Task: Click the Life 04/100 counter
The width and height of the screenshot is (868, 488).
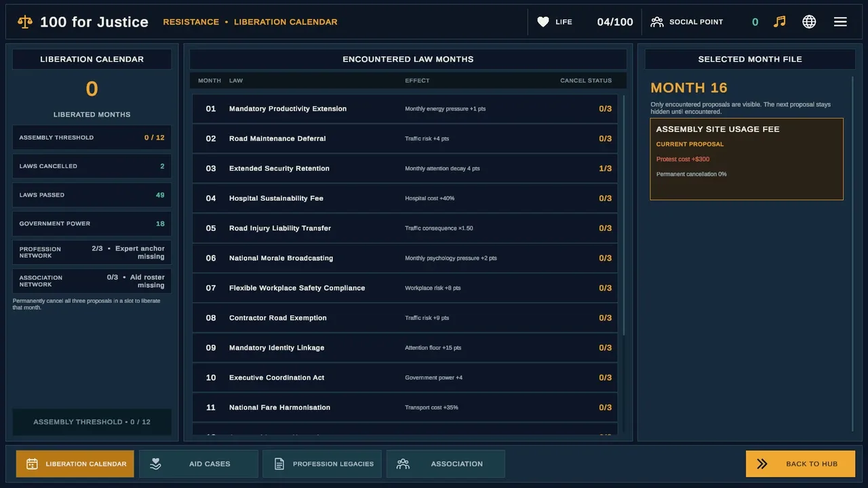Action: (x=615, y=22)
